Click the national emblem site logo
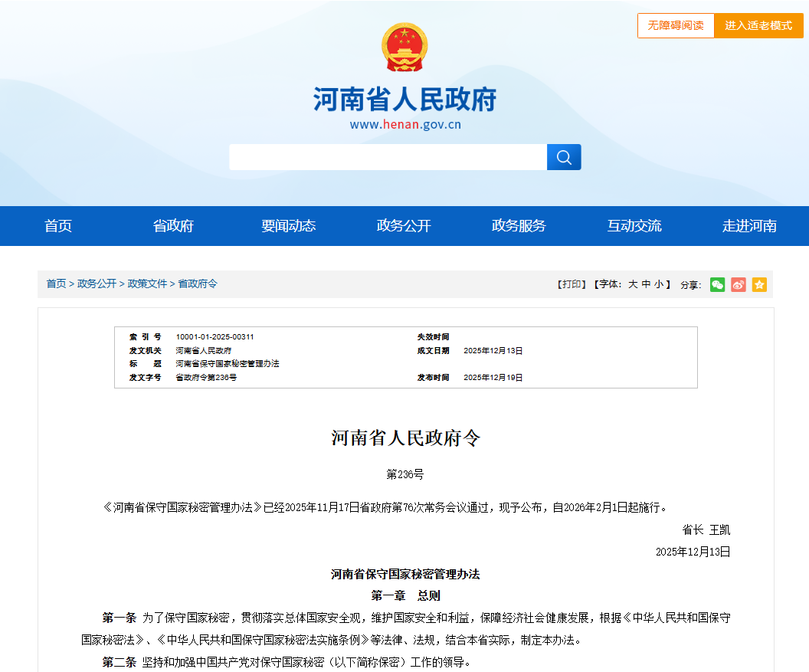 (404, 46)
